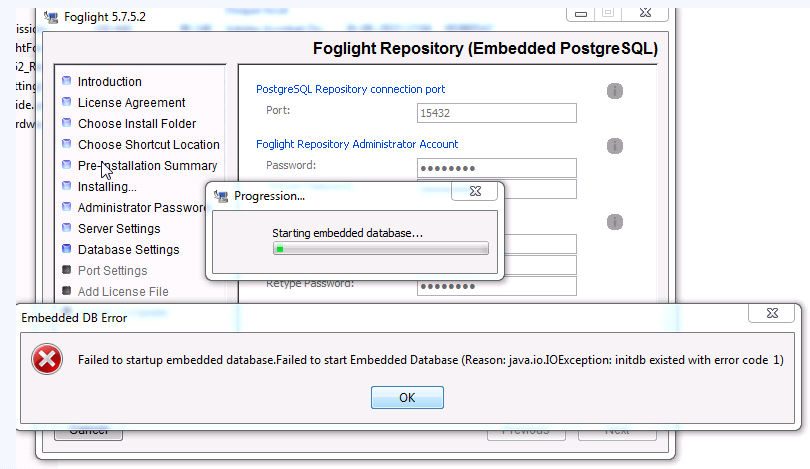Open the Server Settings step
Screen dimensions: 810x469
118,229
